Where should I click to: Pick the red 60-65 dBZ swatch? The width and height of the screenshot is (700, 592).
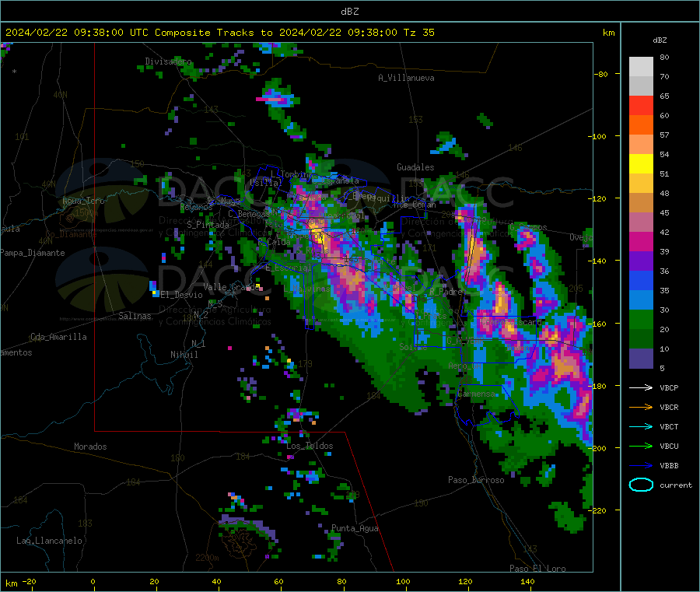click(641, 105)
